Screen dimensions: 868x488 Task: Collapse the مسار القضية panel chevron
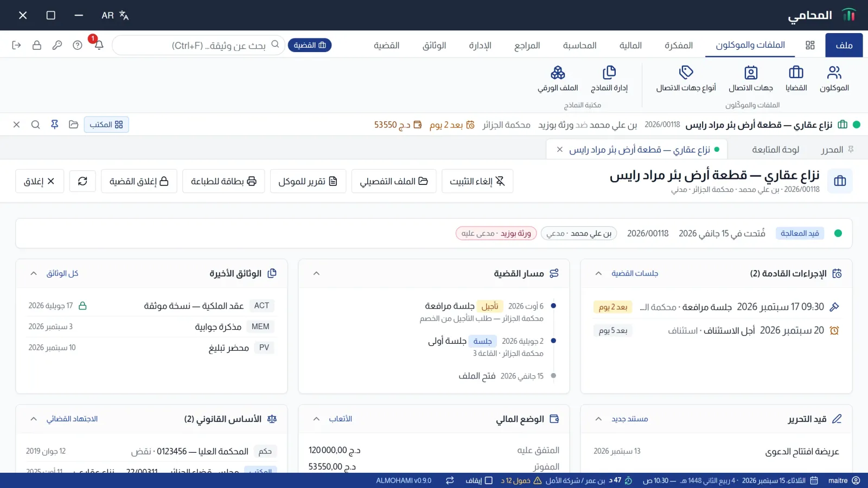[x=317, y=273]
